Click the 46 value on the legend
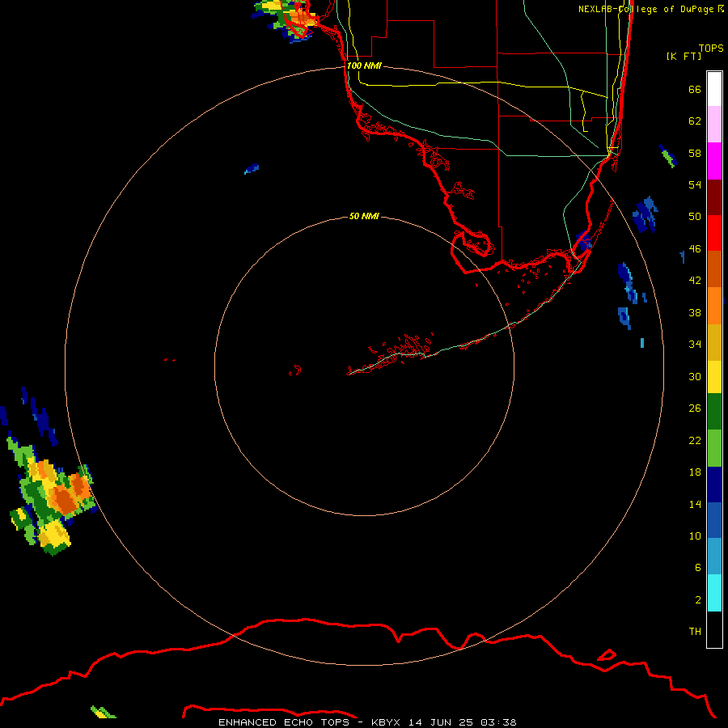728x728 pixels. click(695, 248)
